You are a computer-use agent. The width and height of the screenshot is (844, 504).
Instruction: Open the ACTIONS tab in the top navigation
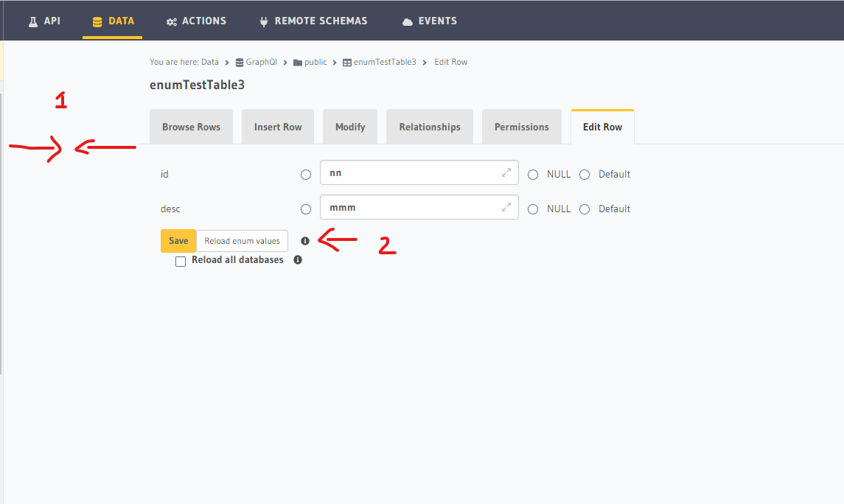point(197,21)
